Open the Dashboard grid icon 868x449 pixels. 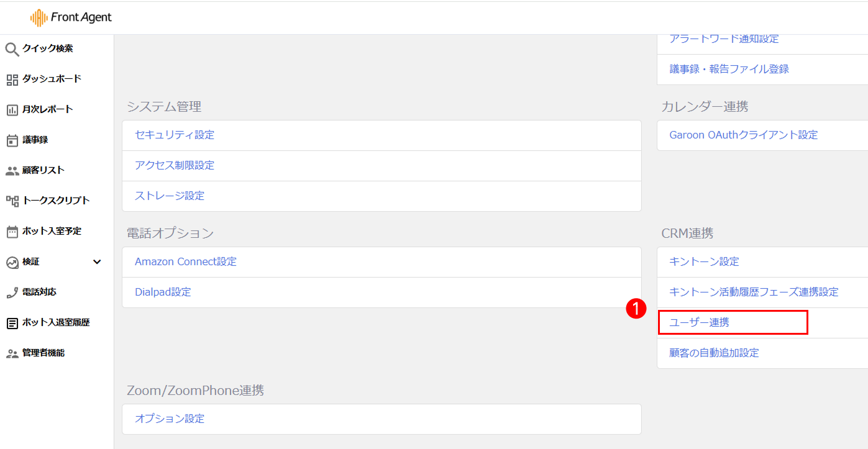coord(12,79)
